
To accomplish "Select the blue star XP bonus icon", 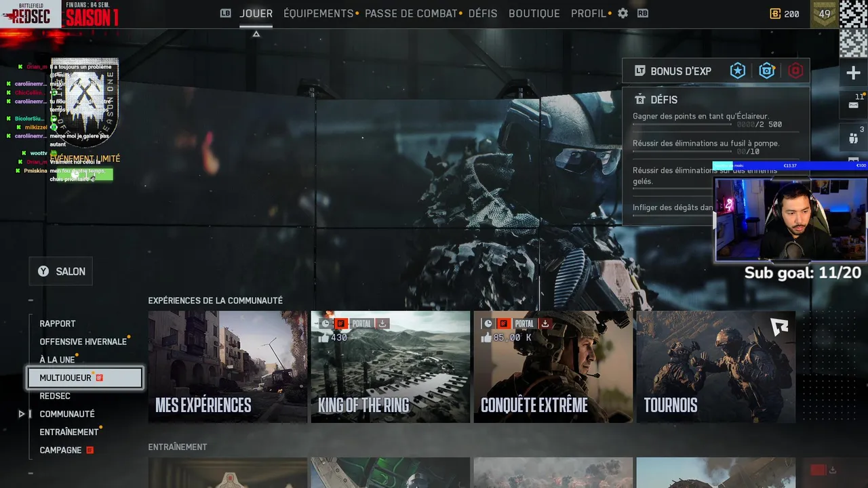I will [x=738, y=70].
